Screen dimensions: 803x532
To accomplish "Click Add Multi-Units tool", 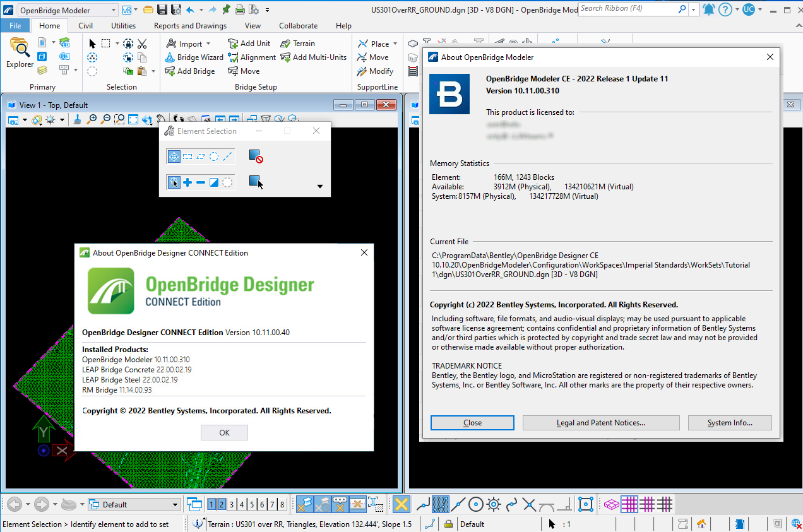I will click(x=313, y=57).
